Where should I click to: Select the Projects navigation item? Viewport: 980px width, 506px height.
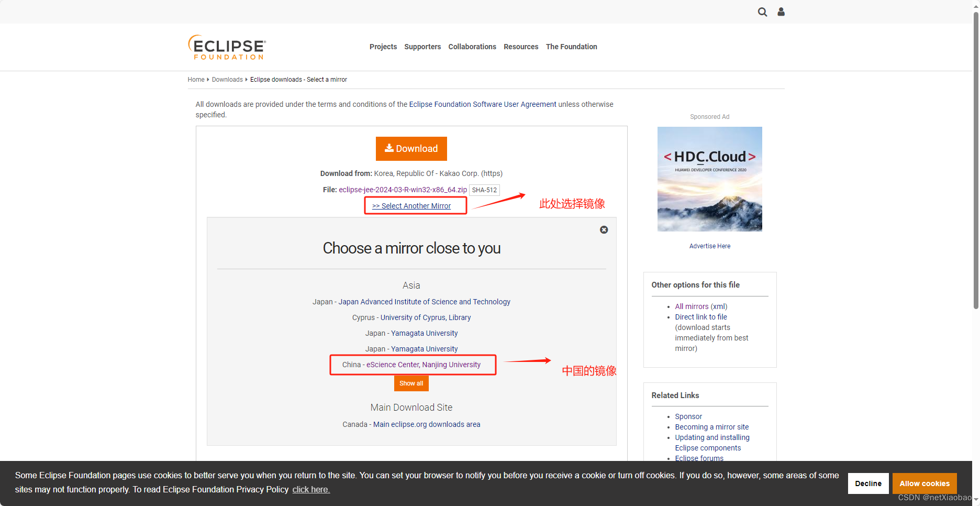(383, 47)
